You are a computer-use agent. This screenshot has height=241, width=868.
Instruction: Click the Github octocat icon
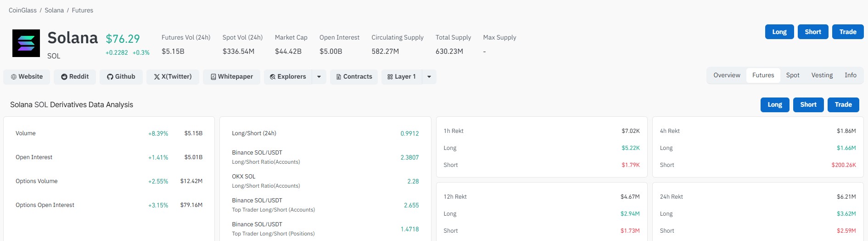coord(110,77)
